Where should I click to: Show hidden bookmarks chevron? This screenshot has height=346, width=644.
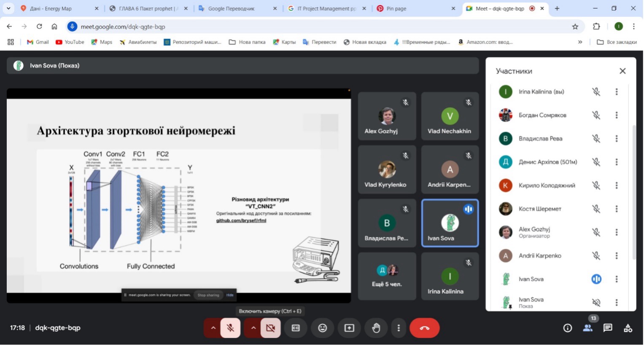(580, 42)
